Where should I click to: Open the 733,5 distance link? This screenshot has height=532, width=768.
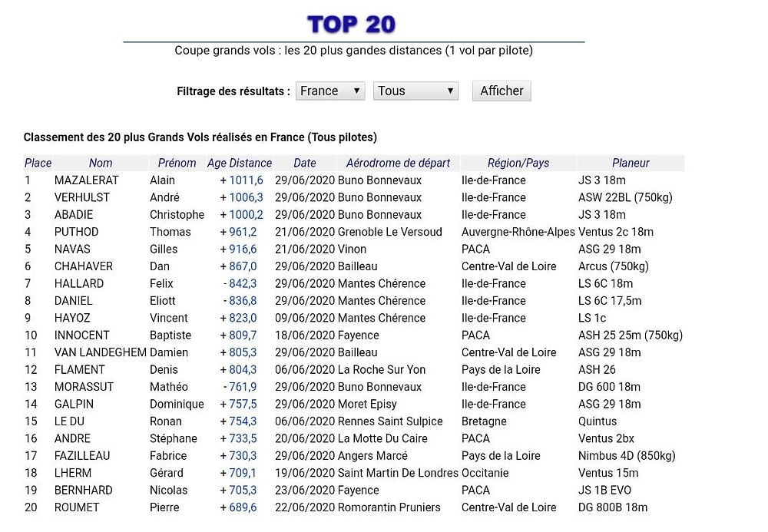(x=243, y=438)
